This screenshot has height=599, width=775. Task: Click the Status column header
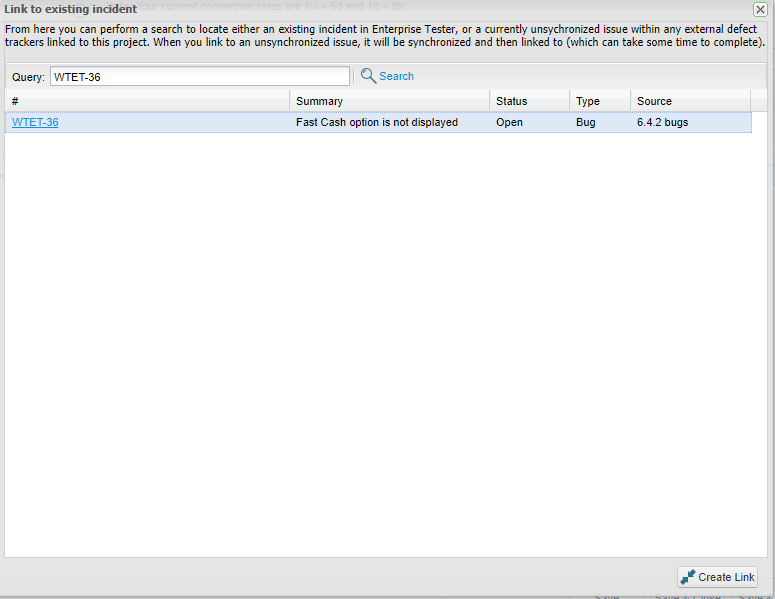[x=529, y=101]
